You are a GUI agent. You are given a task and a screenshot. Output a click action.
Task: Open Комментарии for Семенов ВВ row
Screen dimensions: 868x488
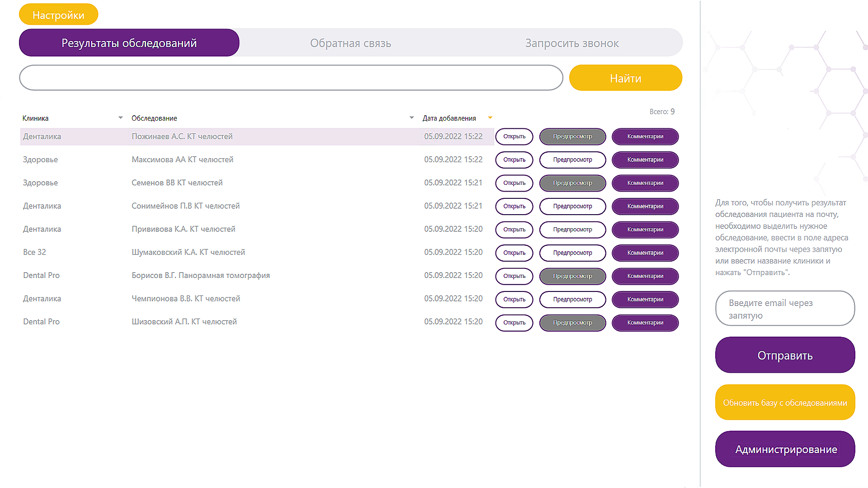[645, 183]
